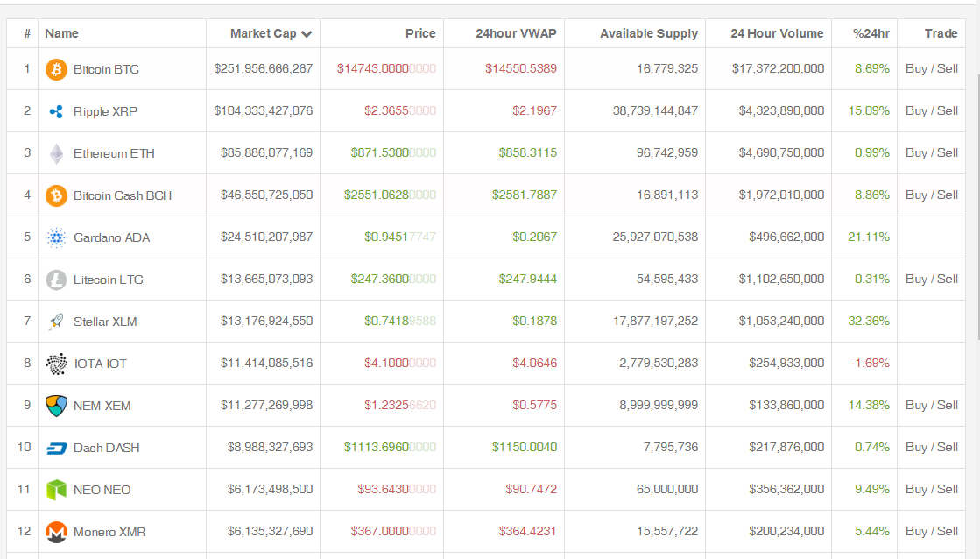Open Buy / Sell for Ethereum ETH
Image resolution: width=980 pixels, height=559 pixels.
[x=931, y=152]
